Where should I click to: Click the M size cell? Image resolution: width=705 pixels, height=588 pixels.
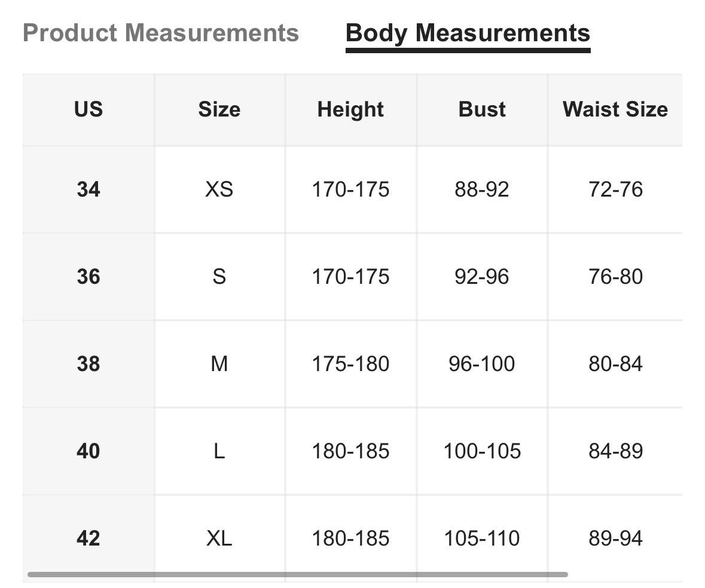(x=219, y=363)
